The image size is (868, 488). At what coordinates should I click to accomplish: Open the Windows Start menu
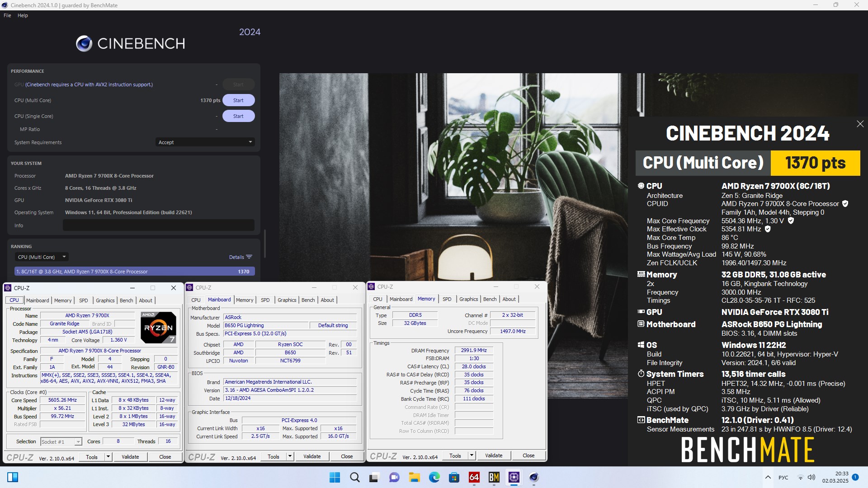[335, 477]
